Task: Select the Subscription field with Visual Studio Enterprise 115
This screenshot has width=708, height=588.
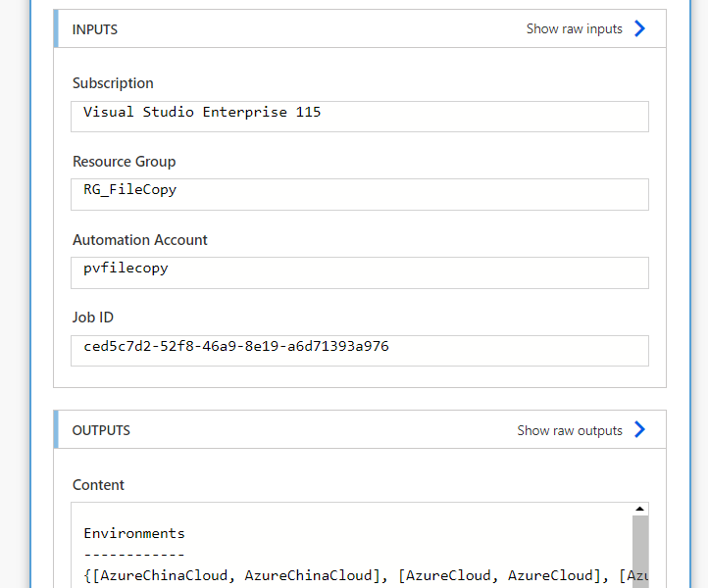Action: pyautogui.click(x=360, y=117)
